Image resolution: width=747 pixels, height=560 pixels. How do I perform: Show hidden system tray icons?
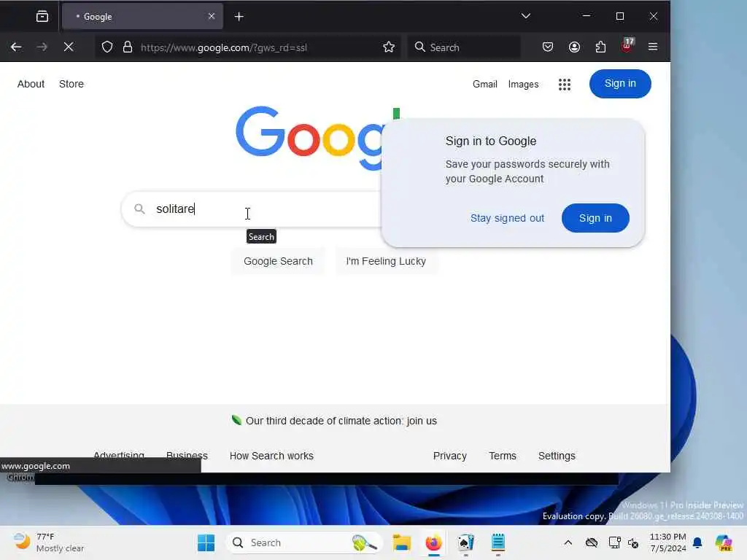click(x=568, y=542)
